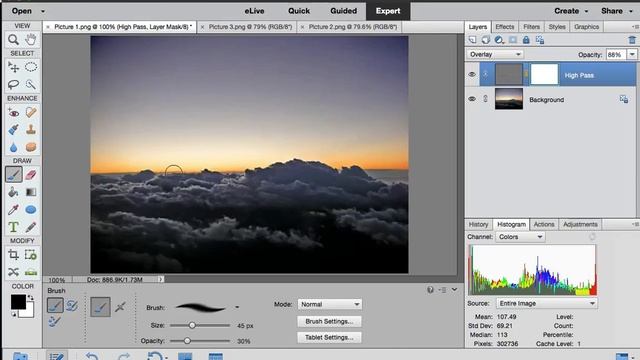Viewport: 640px width, 360px height.
Task: Hide the High Pass layer
Action: pyautogui.click(x=472, y=75)
